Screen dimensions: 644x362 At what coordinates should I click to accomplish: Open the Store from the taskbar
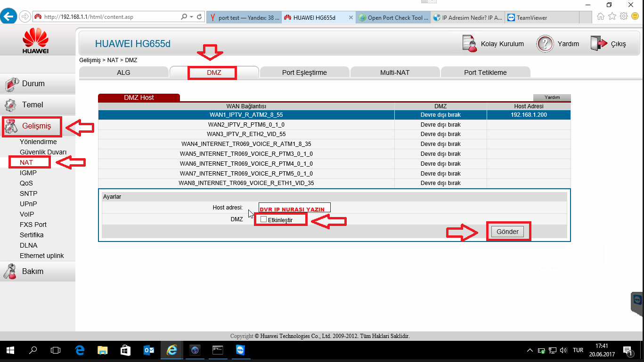tap(125, 350)
